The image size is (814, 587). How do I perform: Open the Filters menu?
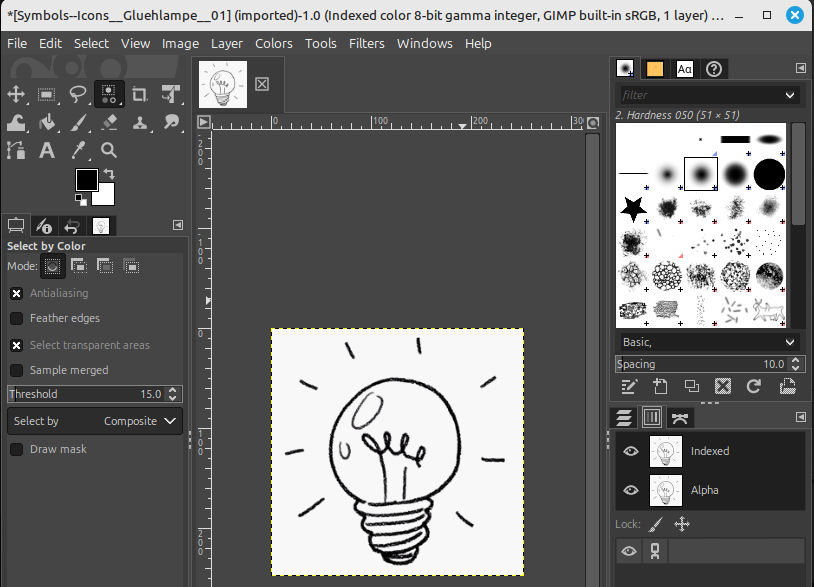pos(367,43)
